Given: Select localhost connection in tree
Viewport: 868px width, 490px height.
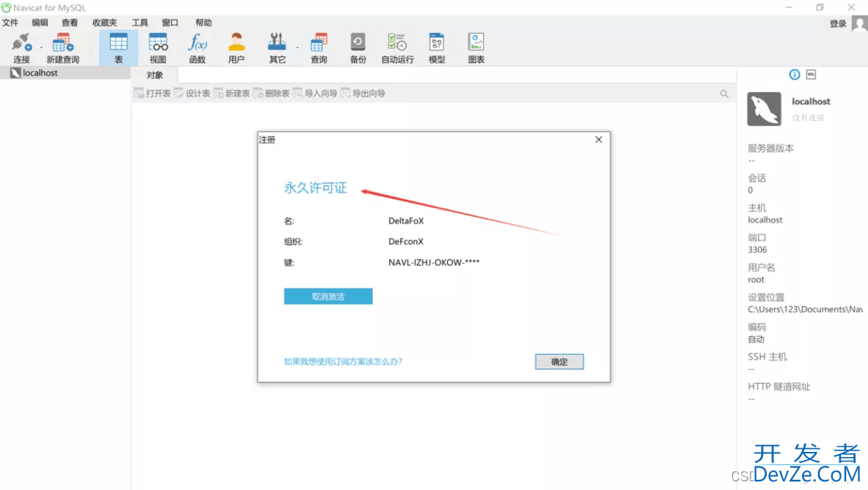Looking at the screenshot, I should [x=40, y=73].
